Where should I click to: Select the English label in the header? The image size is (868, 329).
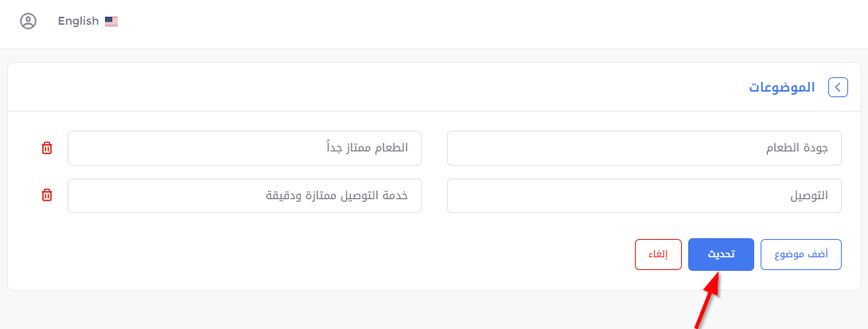(78, 22)
